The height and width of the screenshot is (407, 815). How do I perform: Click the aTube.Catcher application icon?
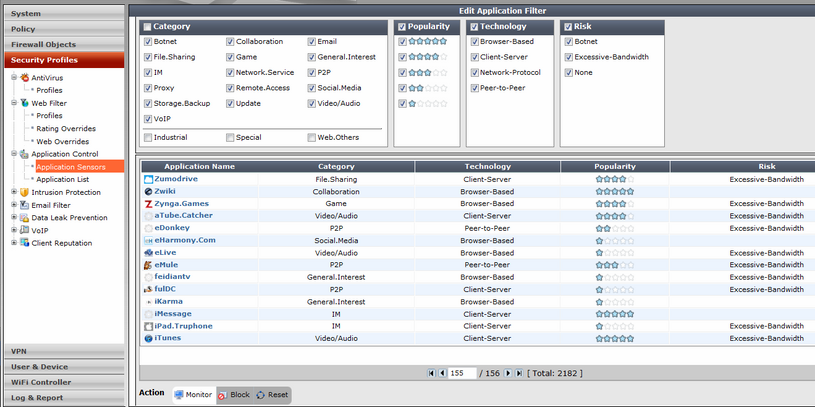[x=149, y=216]
